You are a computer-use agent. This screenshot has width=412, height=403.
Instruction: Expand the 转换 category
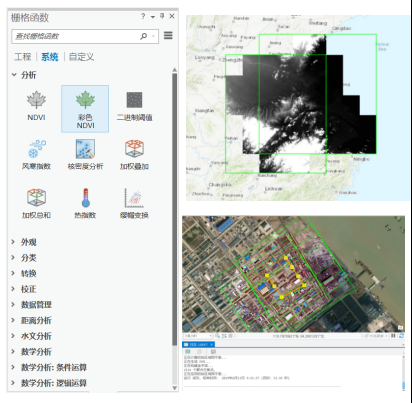(x=13, y=273)
